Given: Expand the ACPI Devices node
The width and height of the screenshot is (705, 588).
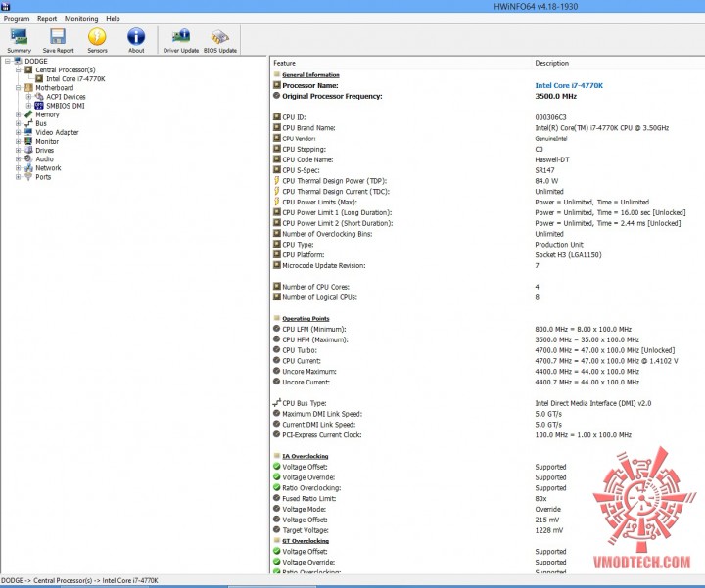Looking at the screenshot, I should coord(28,97).
